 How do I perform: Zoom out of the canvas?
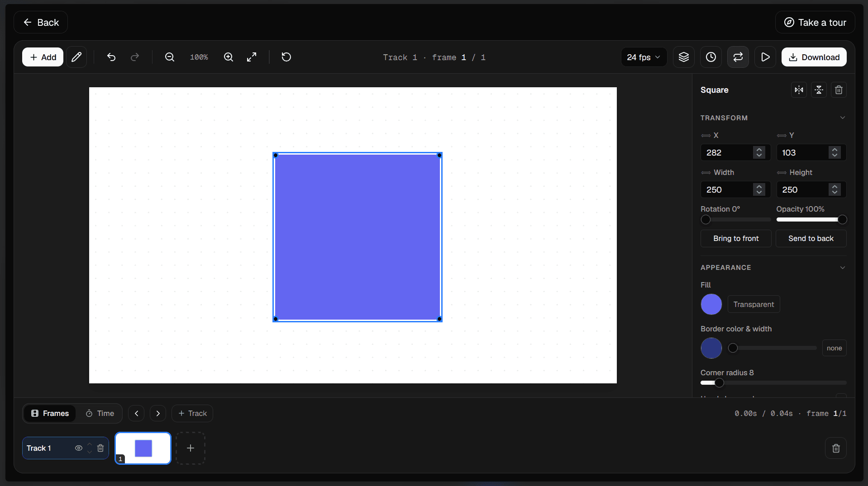[x=170, y=57]
